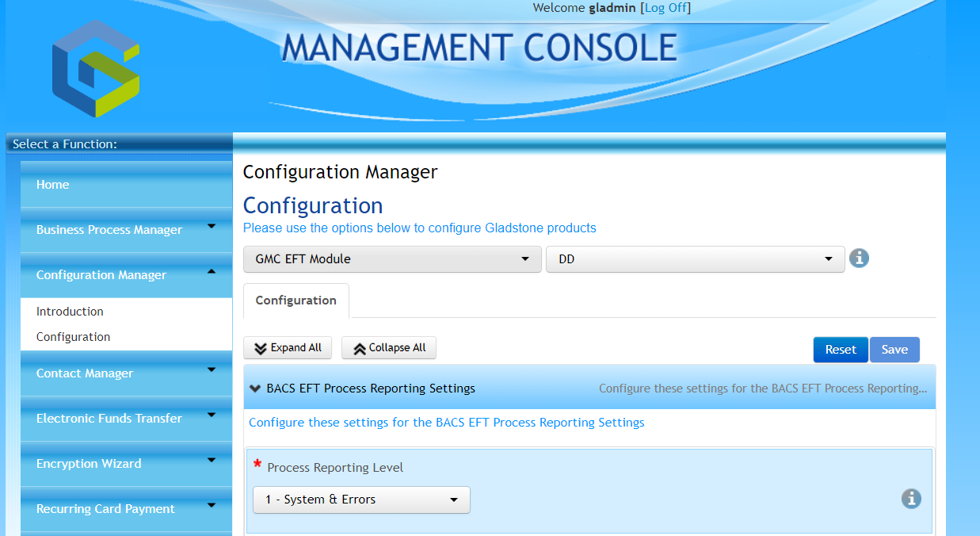980x536 pixels.
Task: Click the BACS EFT settings description text
Action: (x=447, y=423)
